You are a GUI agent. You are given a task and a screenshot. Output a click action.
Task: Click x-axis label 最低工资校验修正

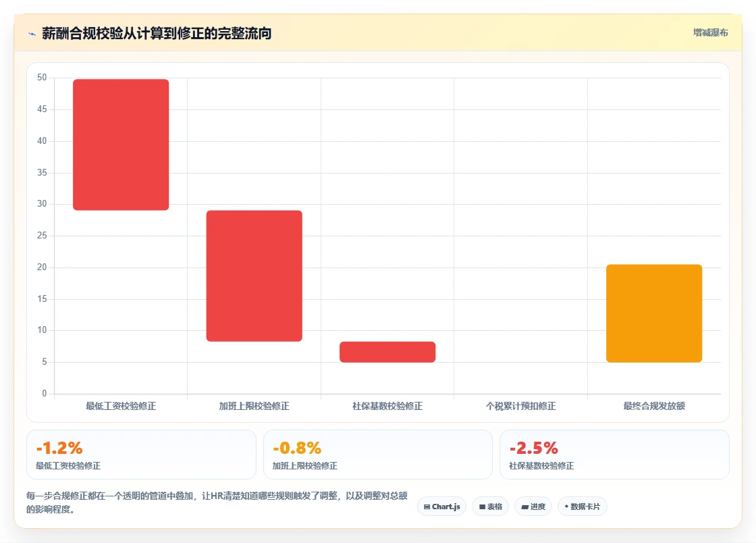[121, 406]
